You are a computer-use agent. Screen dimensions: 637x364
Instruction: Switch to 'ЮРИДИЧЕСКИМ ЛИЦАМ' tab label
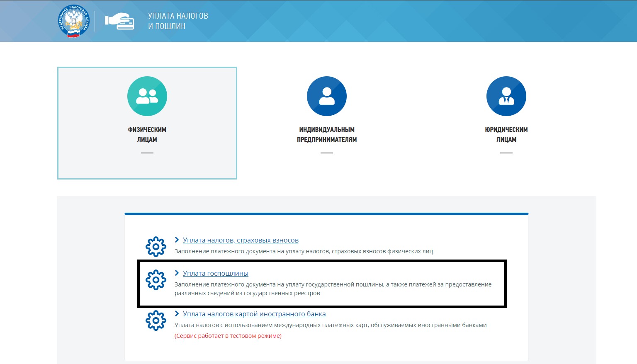506,135
